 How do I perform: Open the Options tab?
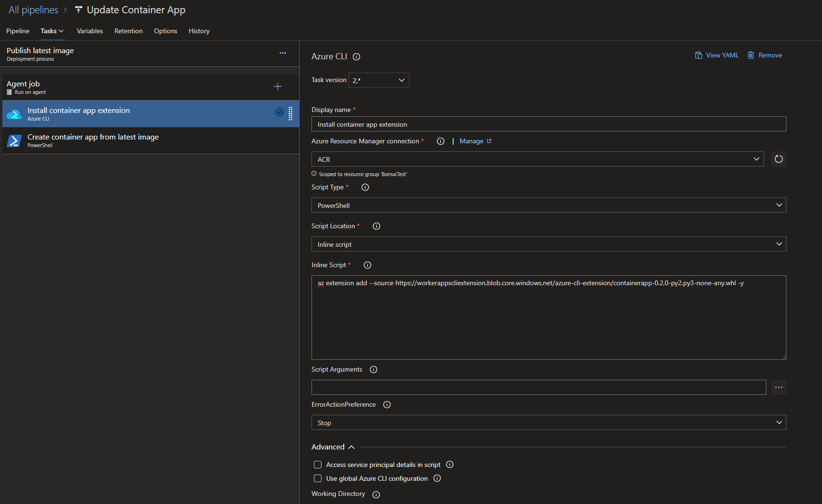[x=166, y=31]
